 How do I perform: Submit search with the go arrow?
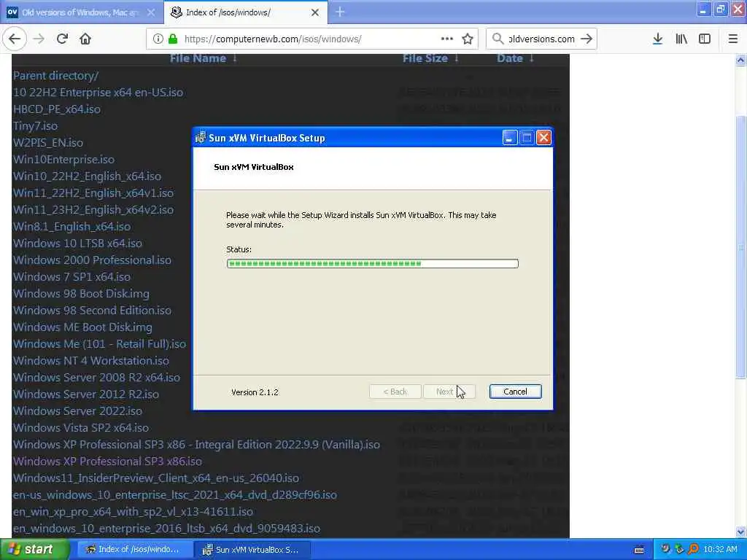pos(587,39)
